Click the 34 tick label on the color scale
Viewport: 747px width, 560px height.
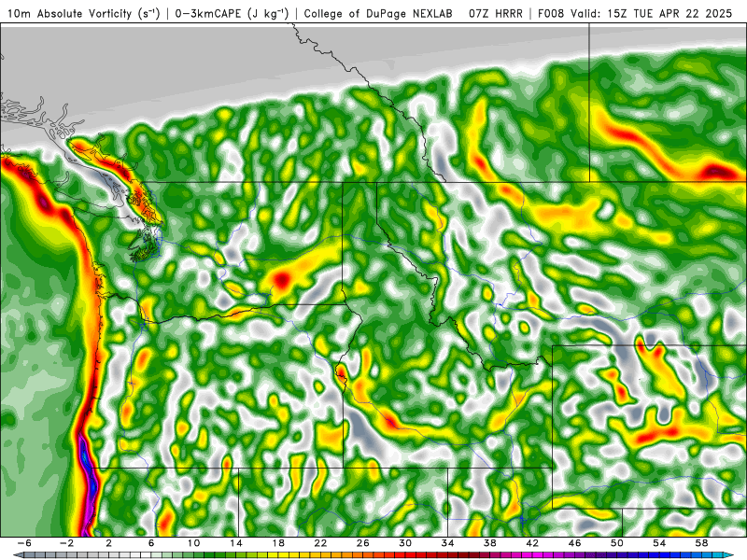(x=447, y=543)
